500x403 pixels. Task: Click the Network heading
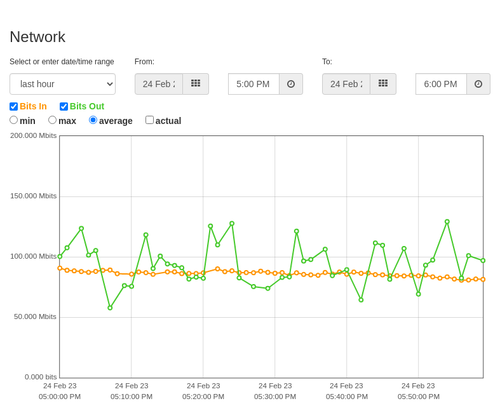click(x=37, y=37)
